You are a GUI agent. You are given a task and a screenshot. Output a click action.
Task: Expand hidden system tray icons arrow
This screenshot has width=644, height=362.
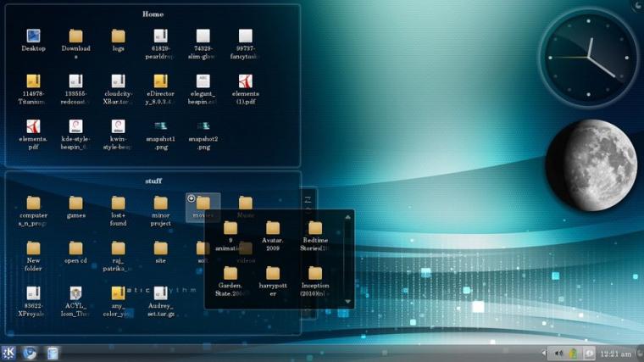click(x=543, y=353)
